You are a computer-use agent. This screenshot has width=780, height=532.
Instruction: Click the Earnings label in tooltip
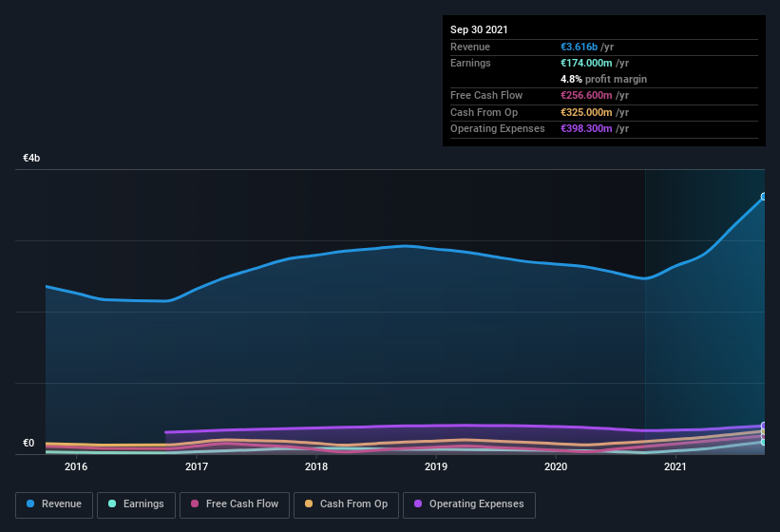tap(470, 63)
